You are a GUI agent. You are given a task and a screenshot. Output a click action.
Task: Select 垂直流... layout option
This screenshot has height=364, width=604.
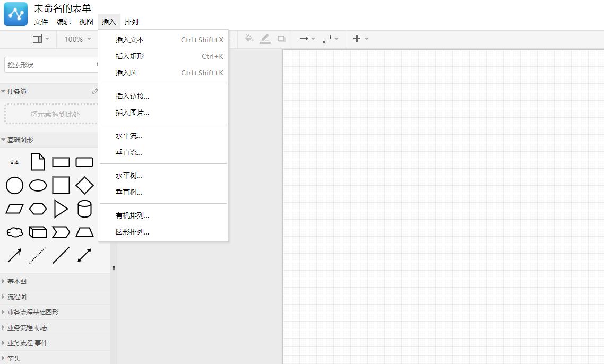pos(163,152)
